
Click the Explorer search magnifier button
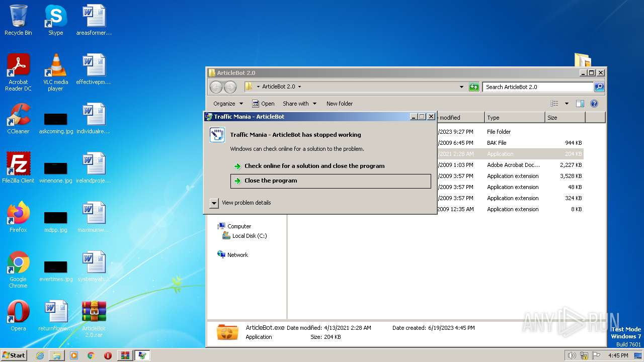(599, 87)
